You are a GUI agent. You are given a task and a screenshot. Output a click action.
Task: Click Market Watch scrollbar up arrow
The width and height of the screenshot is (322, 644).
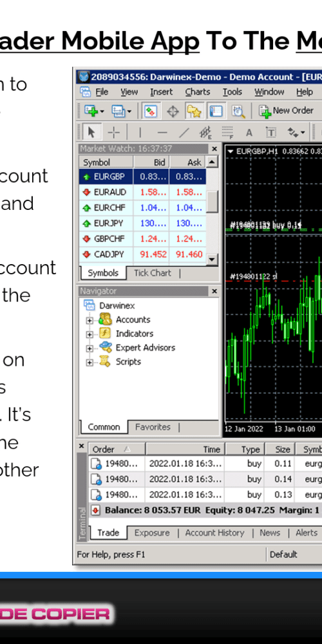pos(212,162)
